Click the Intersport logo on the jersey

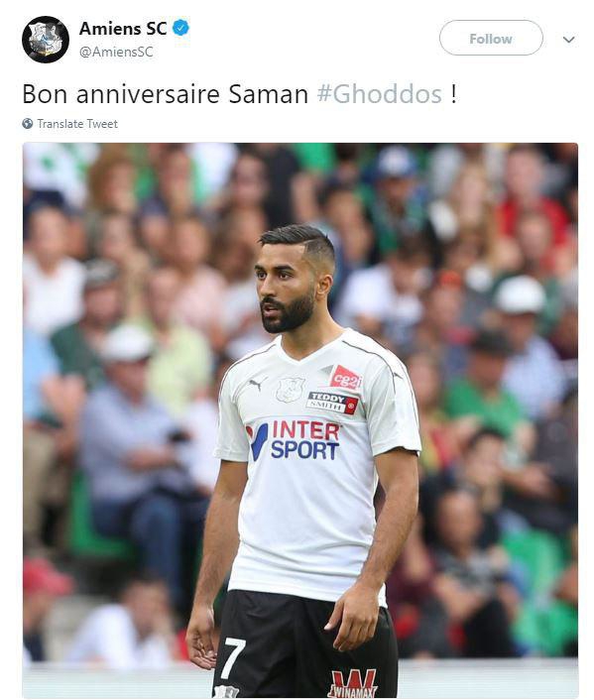coord(294,440)
